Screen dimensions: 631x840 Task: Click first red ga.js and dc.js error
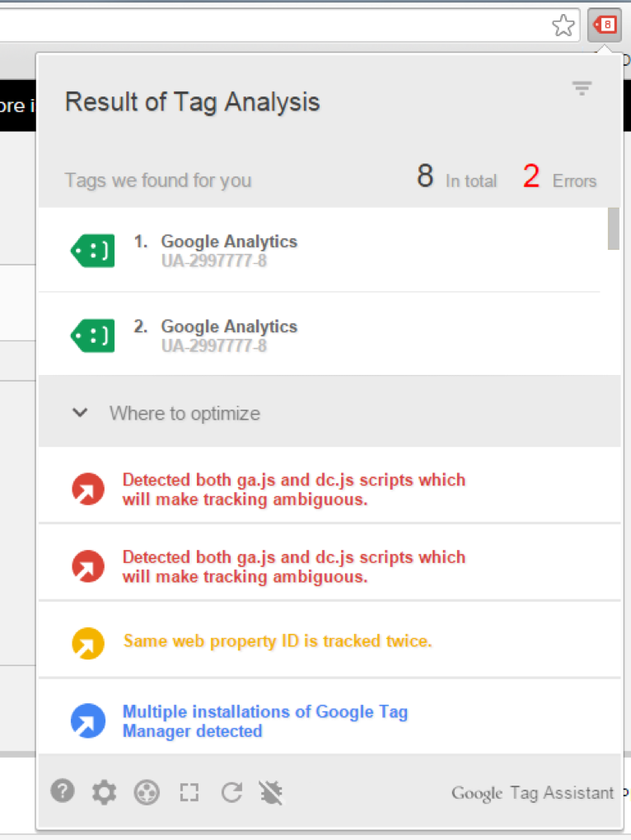(293, 489)
